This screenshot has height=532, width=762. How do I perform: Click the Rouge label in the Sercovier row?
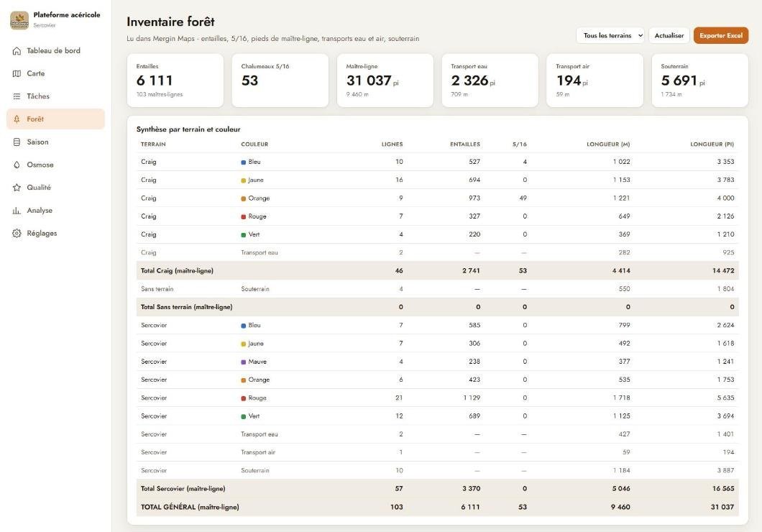coord(257,398)
